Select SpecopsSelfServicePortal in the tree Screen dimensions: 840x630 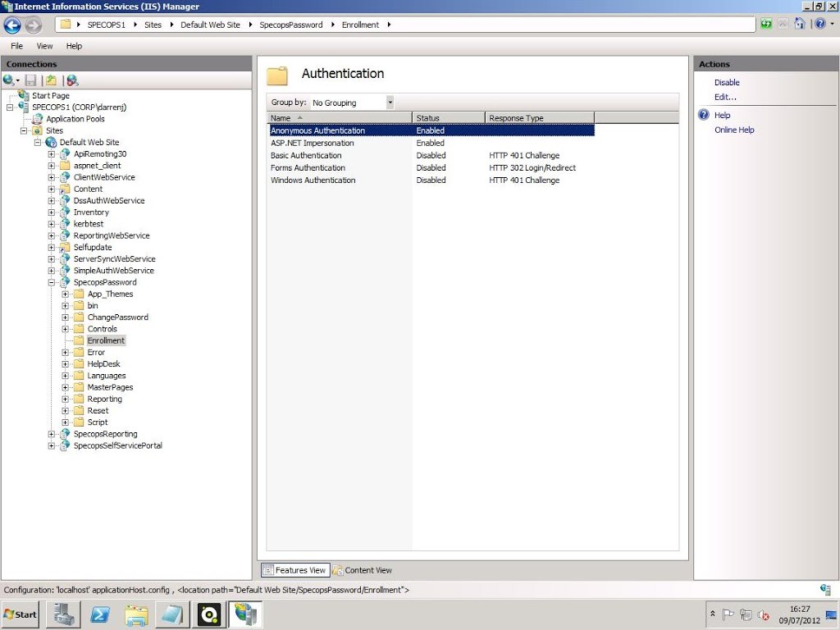[118, 445]
